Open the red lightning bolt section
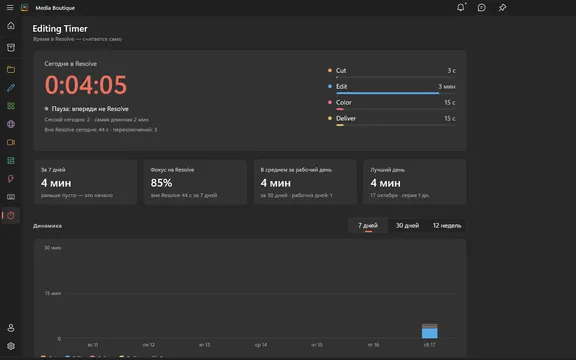The image size is (576, 360). coord(11,179)
